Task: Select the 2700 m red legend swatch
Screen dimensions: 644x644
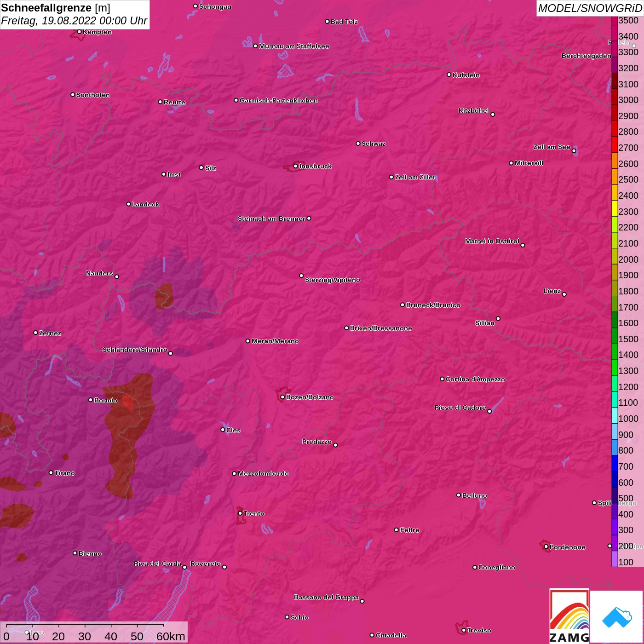Action: pos(615,144)
